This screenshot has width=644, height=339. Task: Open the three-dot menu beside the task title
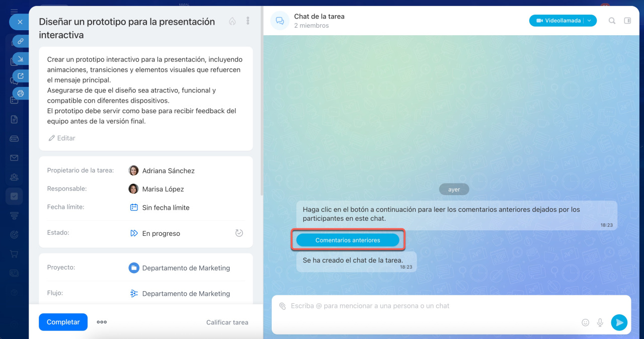(248, 21)
